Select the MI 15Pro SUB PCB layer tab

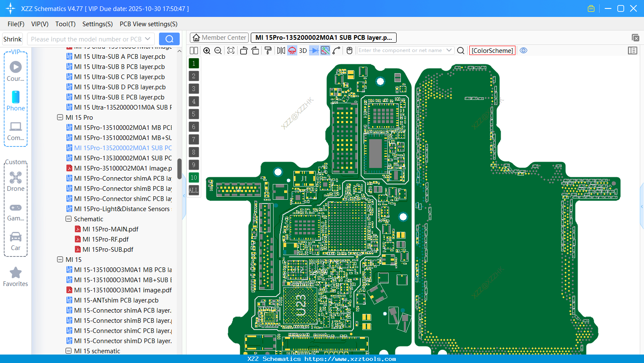coord(323,38)
